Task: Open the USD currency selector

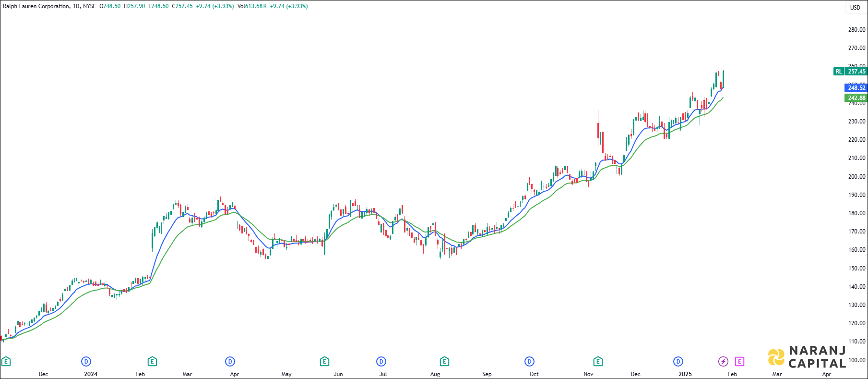Action: click(856, 7)
